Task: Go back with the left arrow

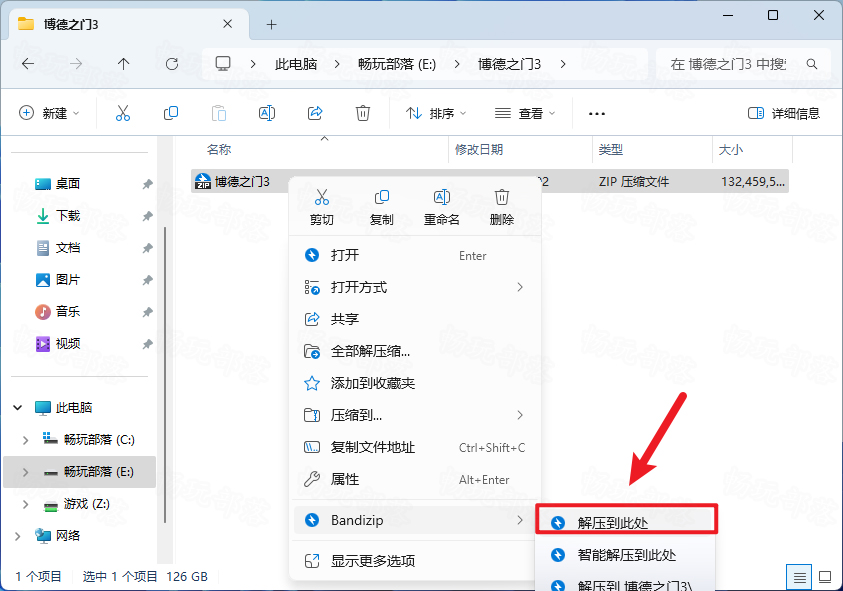Action: click(28, 64)
